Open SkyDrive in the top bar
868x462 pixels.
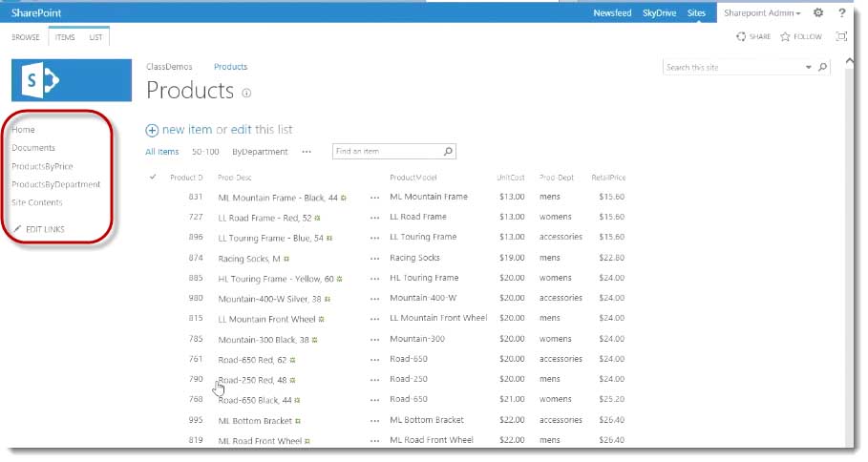[659, 12]
